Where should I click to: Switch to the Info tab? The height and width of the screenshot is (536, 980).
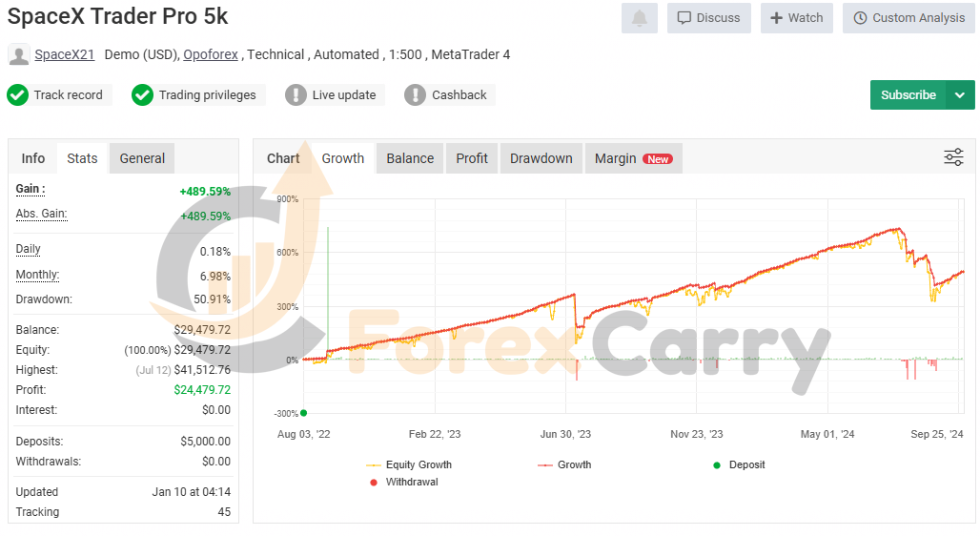tap(33, 159)
